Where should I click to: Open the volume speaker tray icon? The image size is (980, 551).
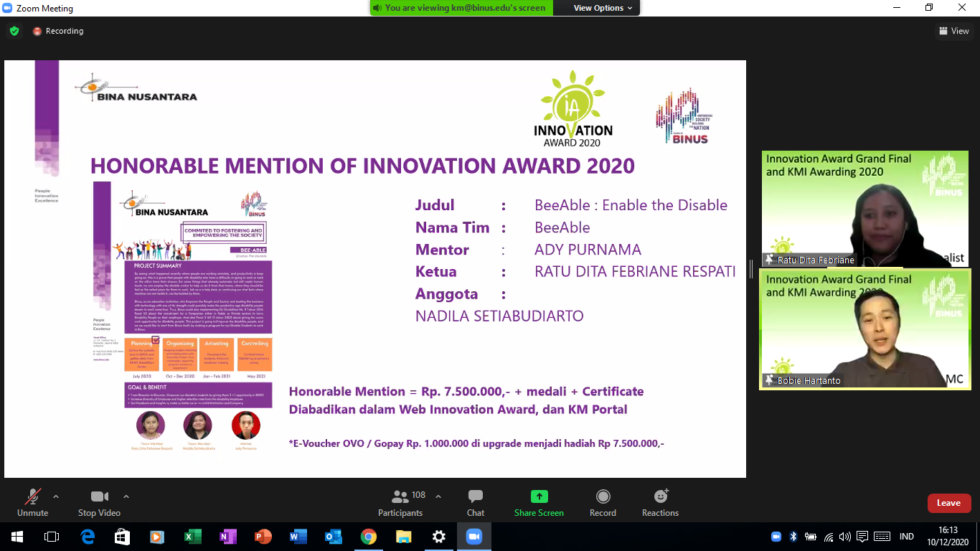[x=845, y=537]
